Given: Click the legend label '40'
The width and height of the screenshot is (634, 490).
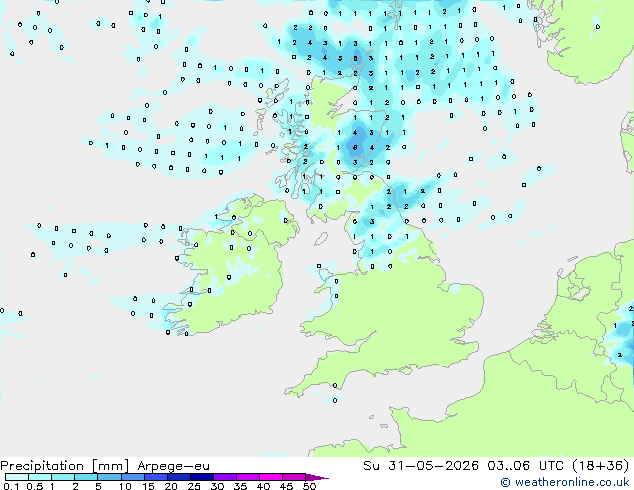Looking at the screenshot, I should [x=264, y=486].
